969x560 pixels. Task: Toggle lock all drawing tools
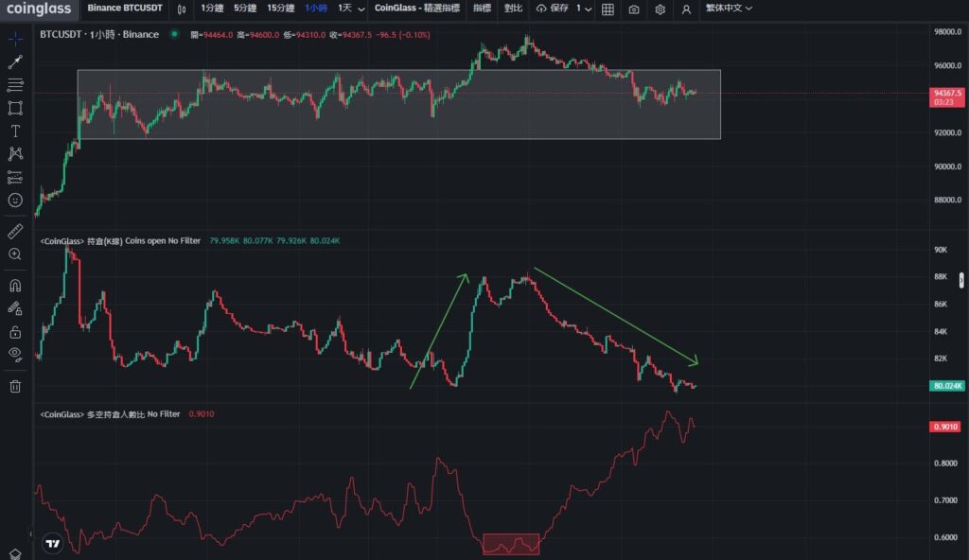[15, 332]
